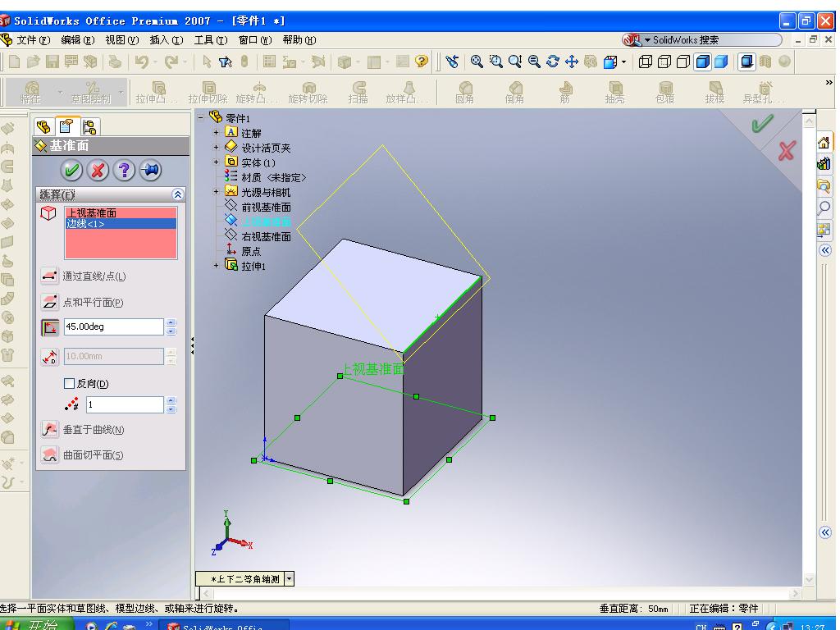Click the 拔模 draft feature icon
Viewport: 840px width, 630px height.
(714, 91)
